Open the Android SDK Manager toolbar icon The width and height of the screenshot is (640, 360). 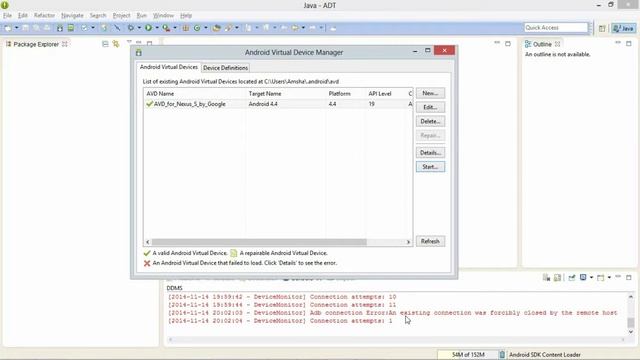60,28
